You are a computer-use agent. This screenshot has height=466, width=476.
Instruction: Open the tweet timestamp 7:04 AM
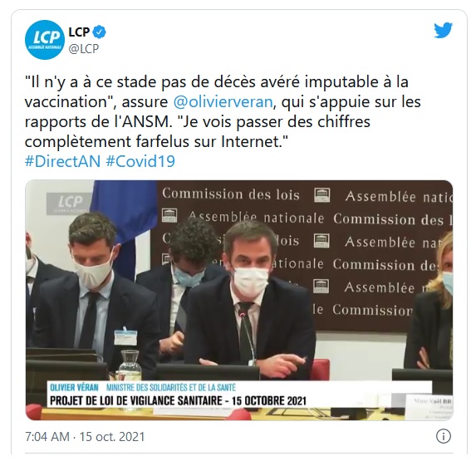coord(47,437)
